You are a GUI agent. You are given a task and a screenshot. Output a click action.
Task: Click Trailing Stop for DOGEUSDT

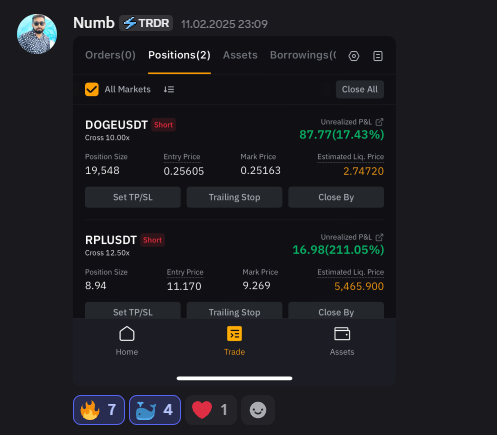[x=234, y=197]
